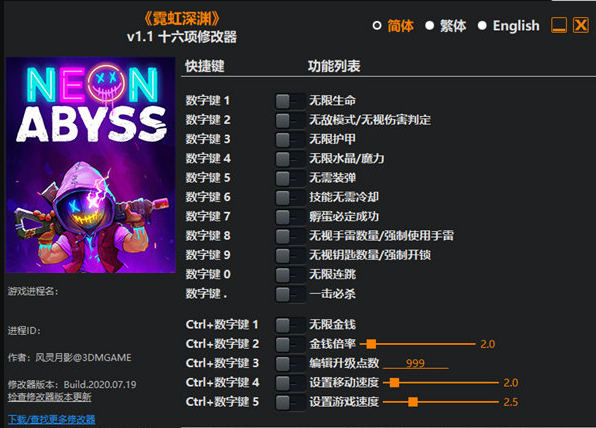Screen dimensions: 596x428
Task: Open 检查修改器版本更新 link
Action: 49,397
